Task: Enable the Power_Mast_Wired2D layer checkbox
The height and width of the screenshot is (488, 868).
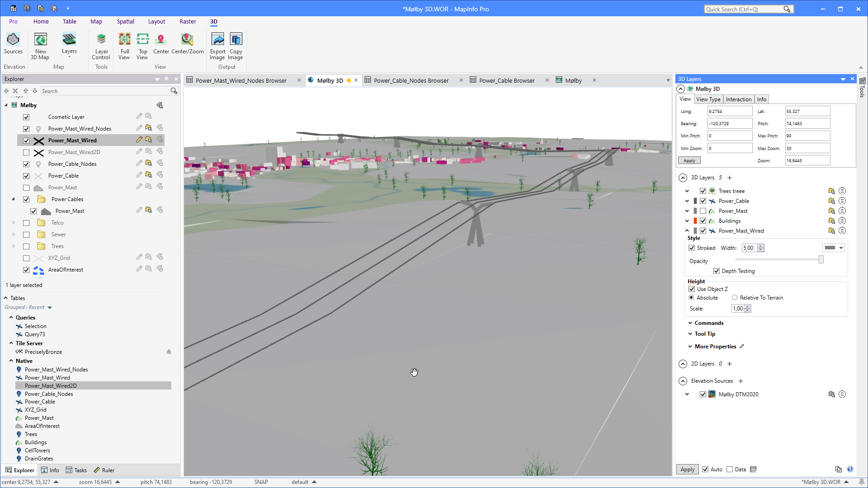Action: tap(26, 152)
